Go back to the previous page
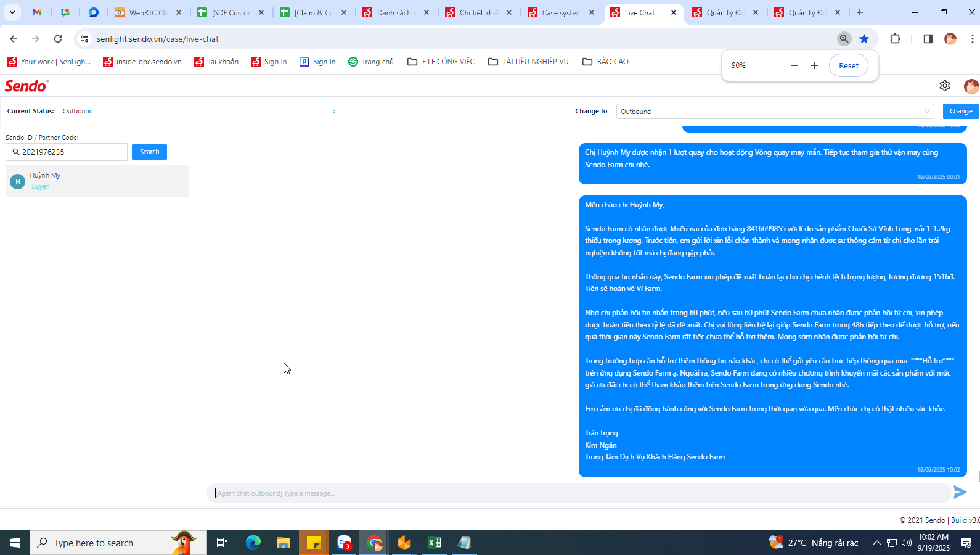The width and height of the screenshot is (980, 555). click(14, 39)
